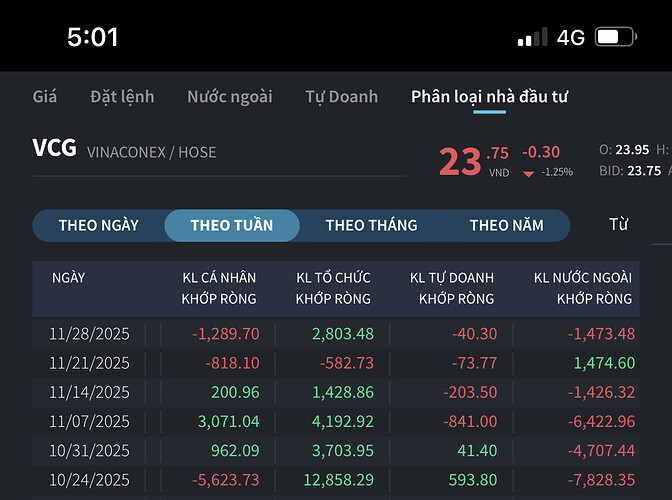Choose the THEO NGÀY period option
The height and width of the screenshot is (500, 672).
[x=98, y=225]
